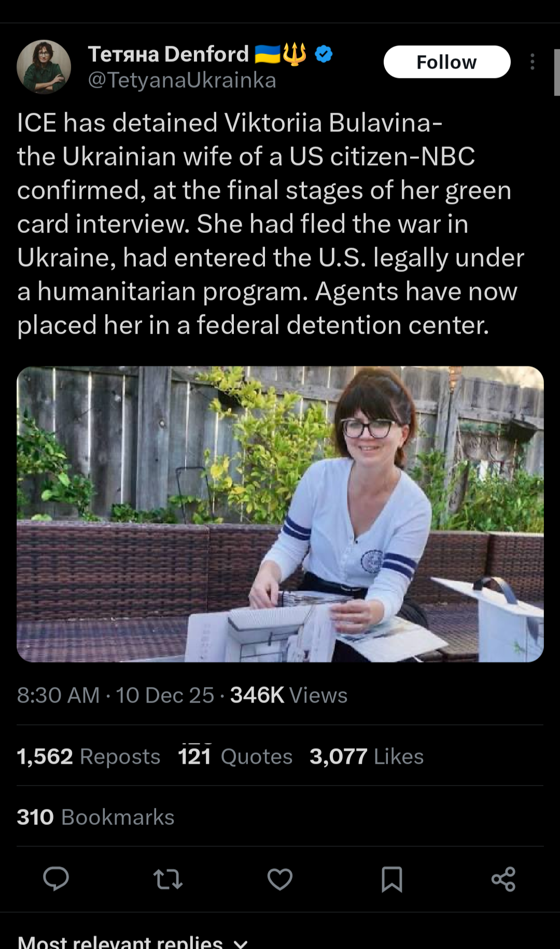Open the 121 Quotes list
The width and height of the screenshot is (560, 949).
pyautogui.click(x=235, y=757)
